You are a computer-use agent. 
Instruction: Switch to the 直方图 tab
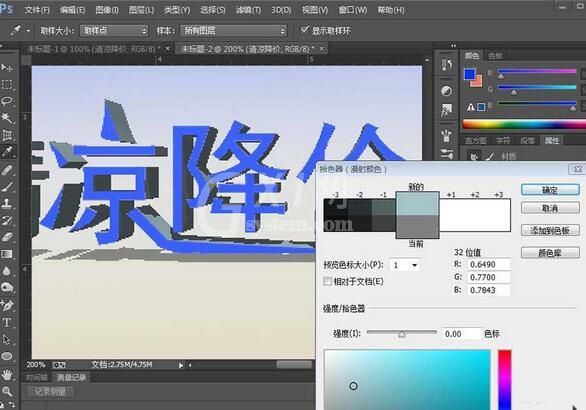click(x=475, y=141)
